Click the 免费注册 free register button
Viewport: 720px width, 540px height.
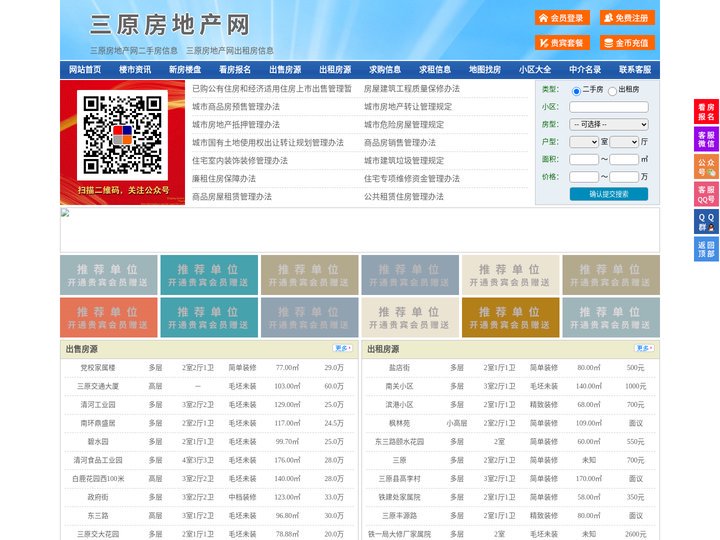(627, 18)
